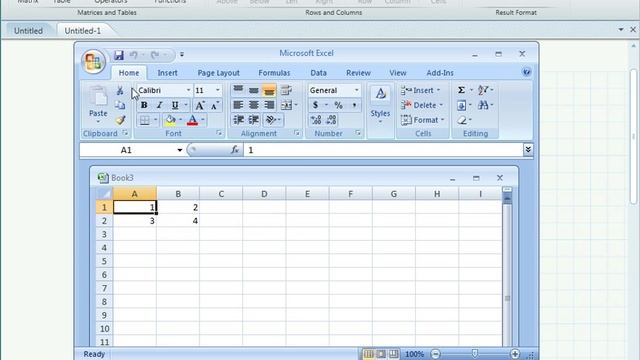The width and height of the screenshot is (640, 360).
Task: Apply the red font color
Action: pos(192,120)
